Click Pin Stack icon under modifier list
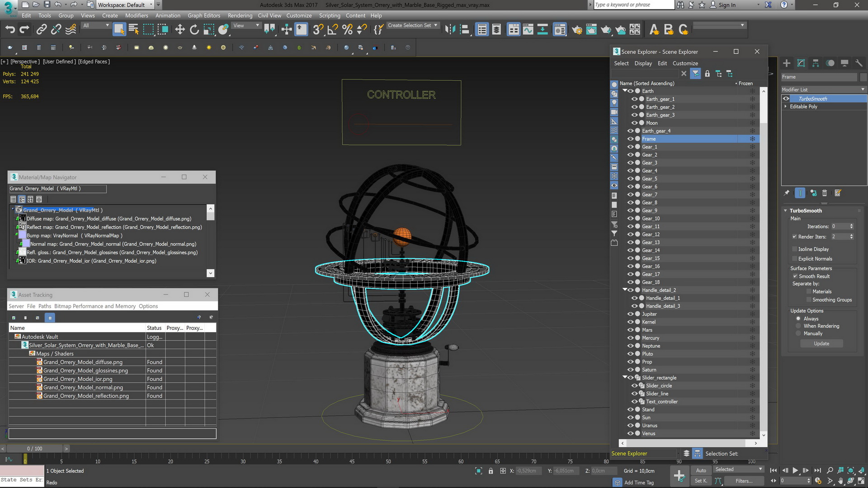Screen dimensions: 868x488 pyautogui.click(x=787, y=193)
